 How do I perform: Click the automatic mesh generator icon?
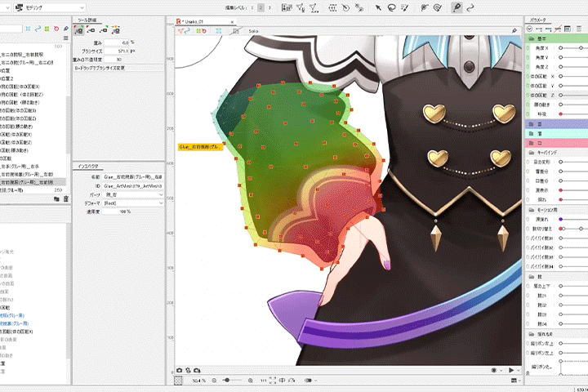[x=314, y=7]
